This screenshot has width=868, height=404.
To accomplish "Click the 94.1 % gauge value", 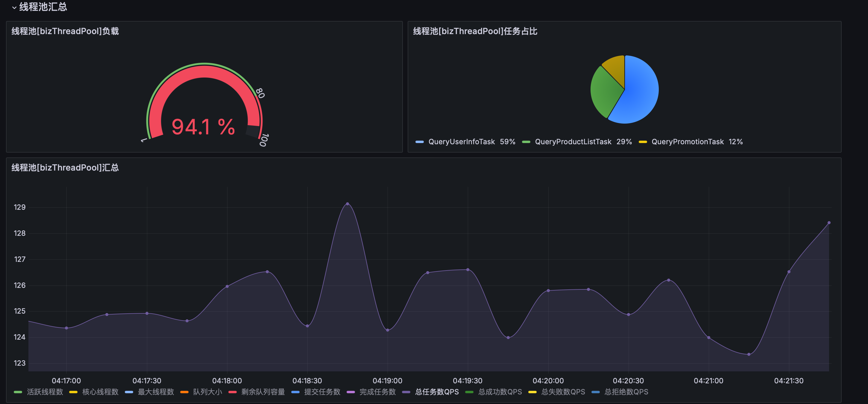I will pos(203,127).
